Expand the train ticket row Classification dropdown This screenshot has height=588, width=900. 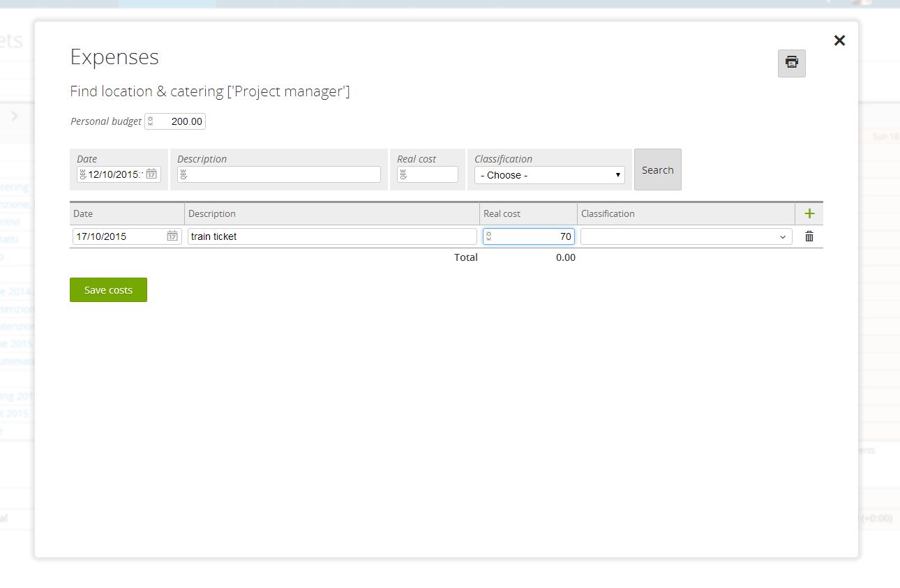pos(687,236)
